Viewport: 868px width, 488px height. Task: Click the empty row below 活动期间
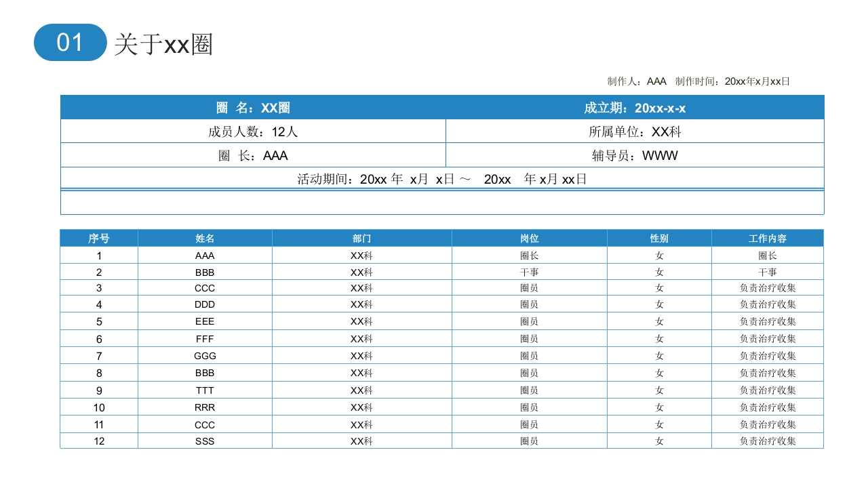pos(442,203)
